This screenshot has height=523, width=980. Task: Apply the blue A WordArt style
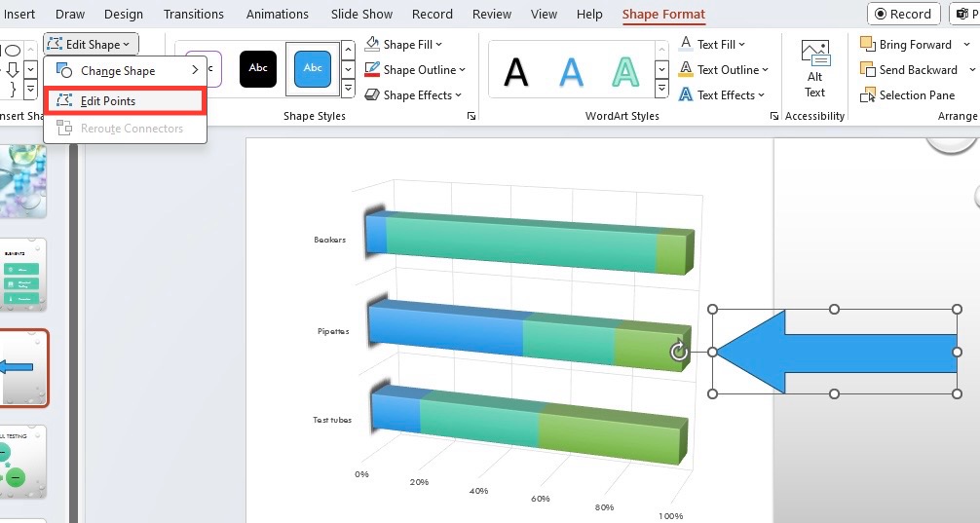point(571,72)
